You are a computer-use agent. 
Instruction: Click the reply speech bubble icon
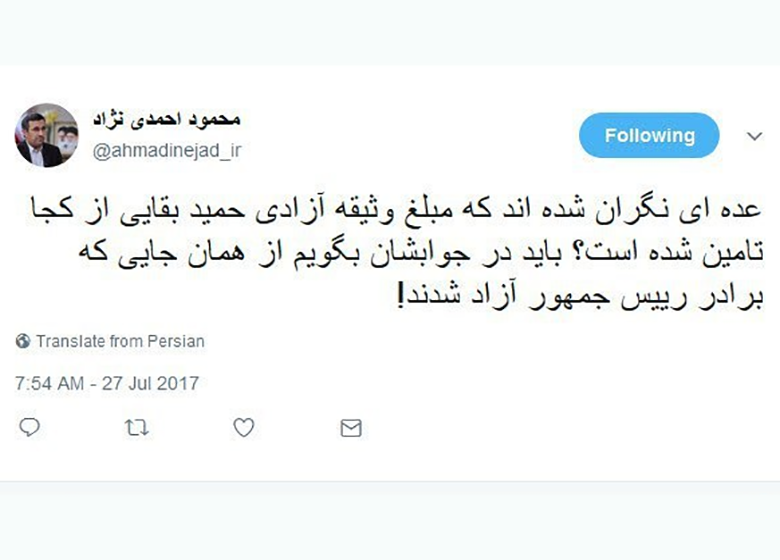pos(30,428)
